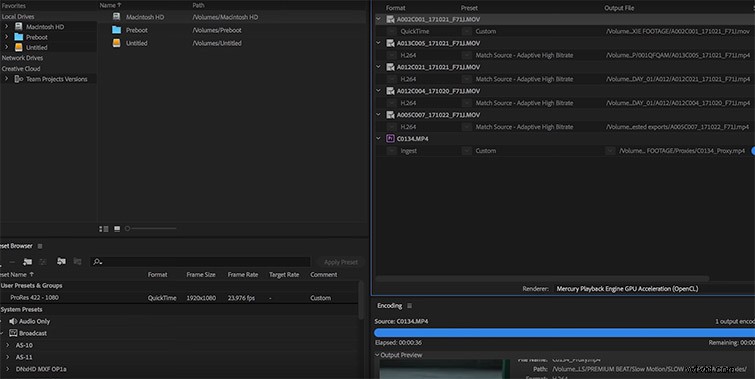Click the Import Presets icon
Screen dimensions: 755x379
click(61, 261)
